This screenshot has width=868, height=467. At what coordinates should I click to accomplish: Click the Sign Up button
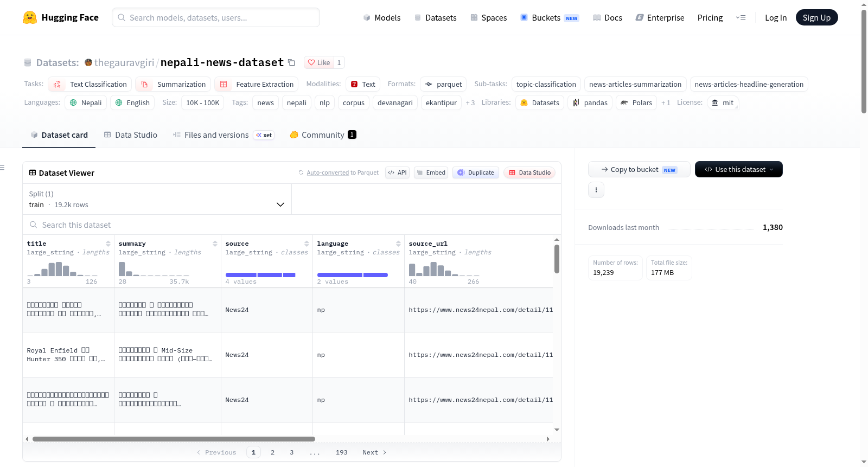click(x=816, y=17)
